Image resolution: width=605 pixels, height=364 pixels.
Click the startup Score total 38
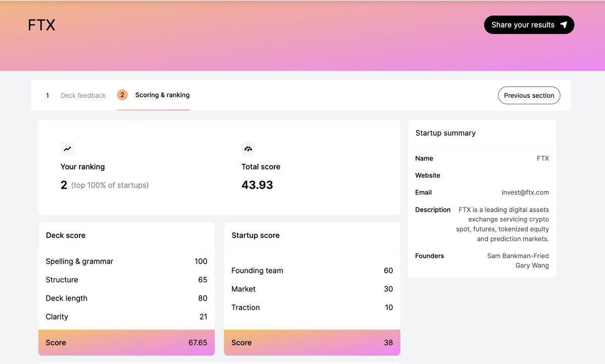pyautogui.click(x=388, y=343)
